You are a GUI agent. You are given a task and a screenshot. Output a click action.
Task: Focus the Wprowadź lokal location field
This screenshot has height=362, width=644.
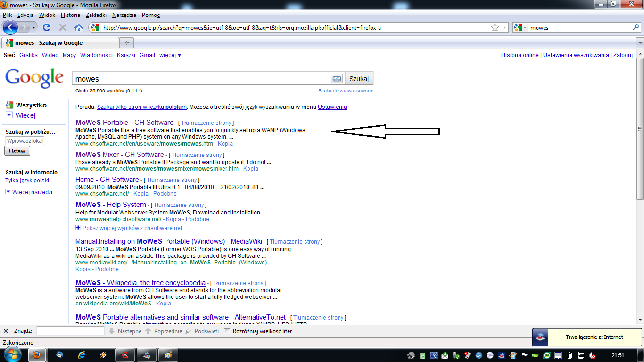pos(25,141)
